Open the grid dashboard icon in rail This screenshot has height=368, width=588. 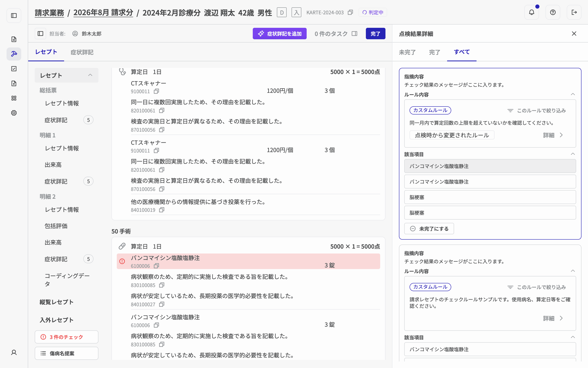point(14,98)
